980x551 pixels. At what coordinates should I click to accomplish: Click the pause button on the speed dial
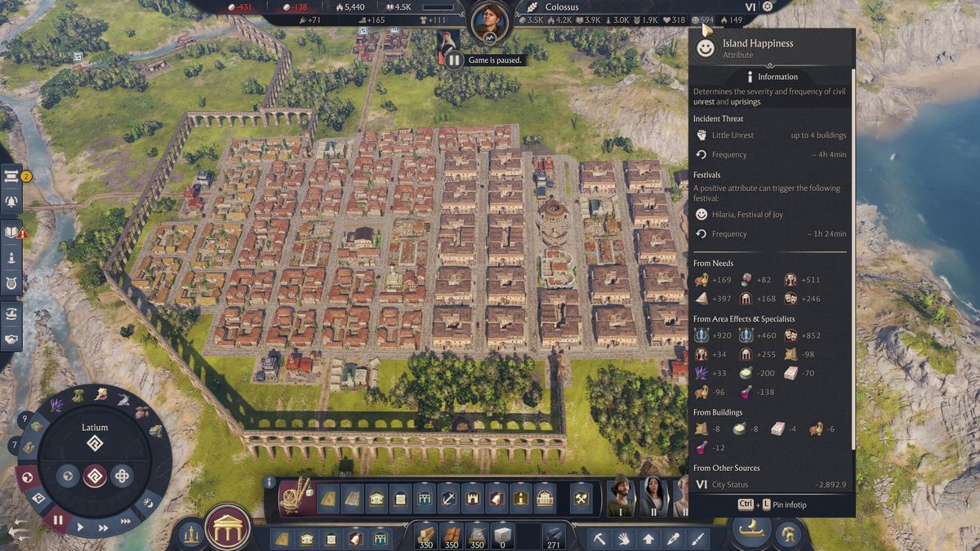click(58, 519)
